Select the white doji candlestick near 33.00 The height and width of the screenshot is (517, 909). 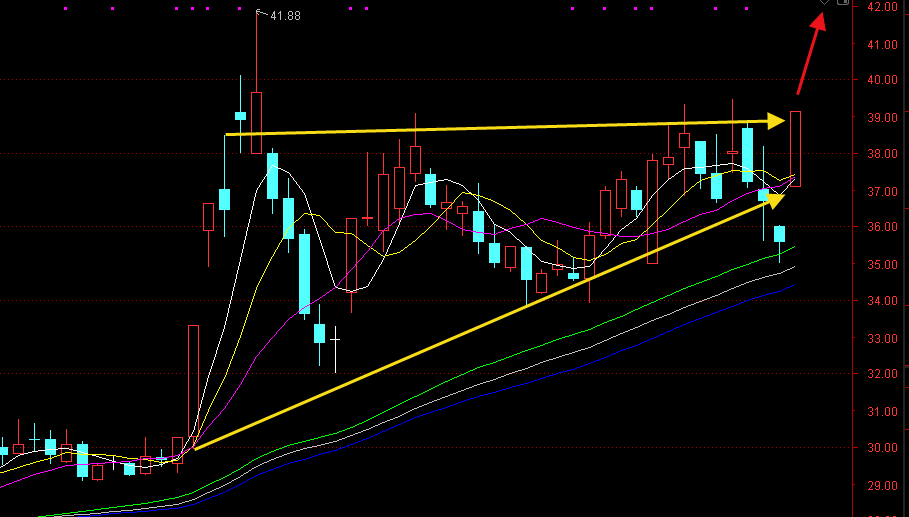point(335,349)
